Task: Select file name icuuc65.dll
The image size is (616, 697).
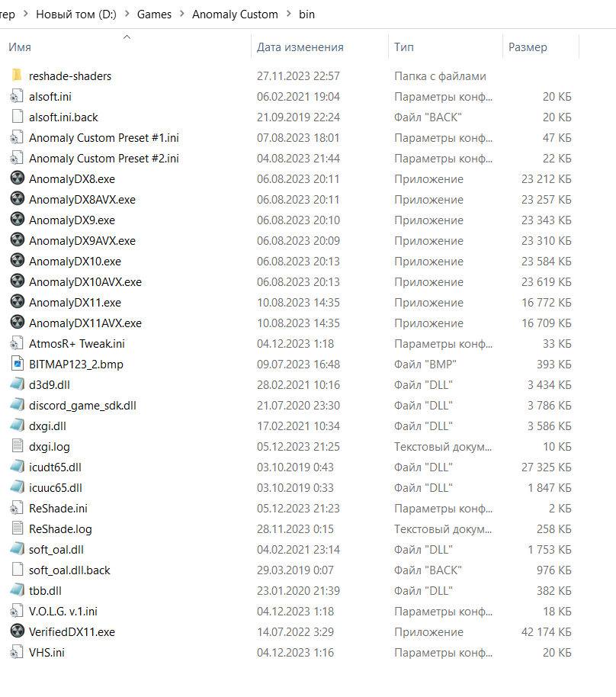Action: (x=56, y=487)
